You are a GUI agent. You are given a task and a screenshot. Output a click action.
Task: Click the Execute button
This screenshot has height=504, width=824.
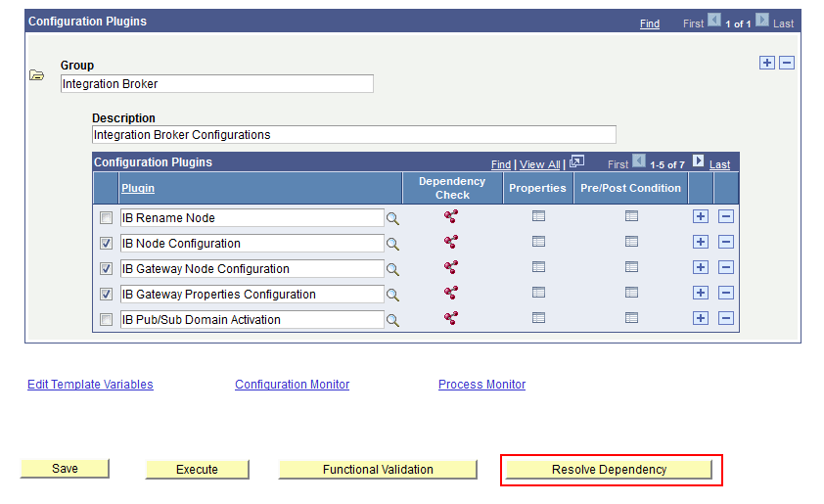coord(197,470)
